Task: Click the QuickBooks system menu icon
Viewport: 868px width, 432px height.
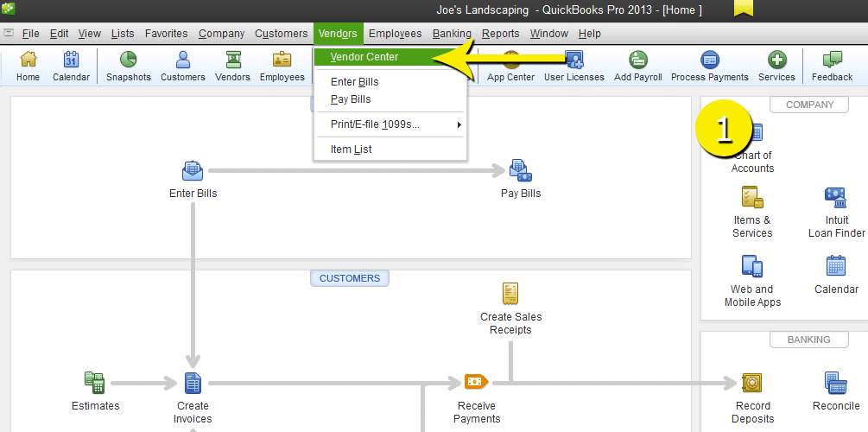Action: [x=9, y=33]
